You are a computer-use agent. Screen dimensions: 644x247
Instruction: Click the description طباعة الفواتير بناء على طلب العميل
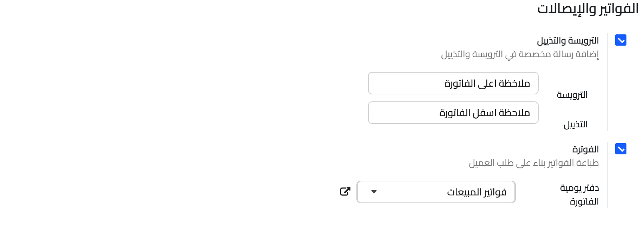534,163
